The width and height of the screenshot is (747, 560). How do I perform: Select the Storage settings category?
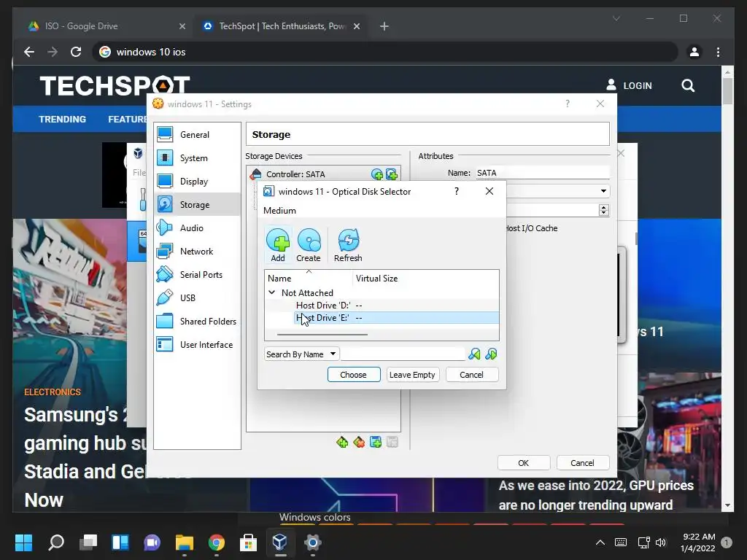click(x=197, y=205)
